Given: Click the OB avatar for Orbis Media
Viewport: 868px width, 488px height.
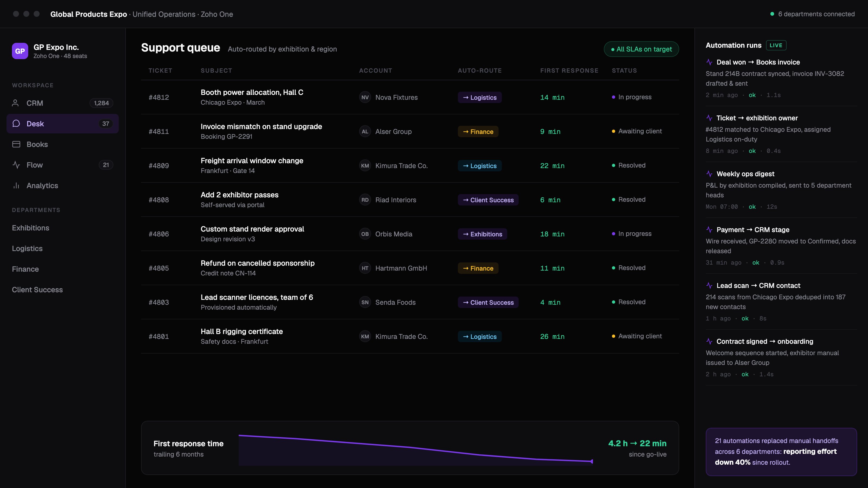Looking at the screenshot, I should (365, 234).
